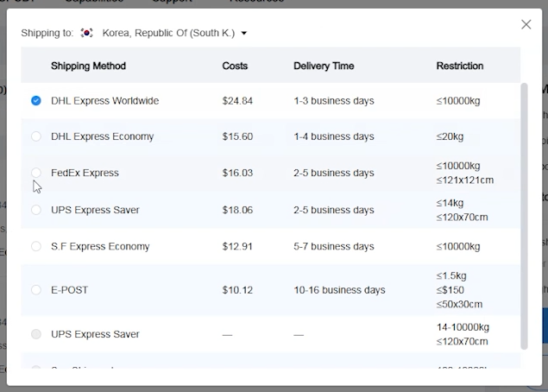Click the DHL Express Worldwide label
The width and height of the screenshot is (548, 392).
(x=104, y=101)
